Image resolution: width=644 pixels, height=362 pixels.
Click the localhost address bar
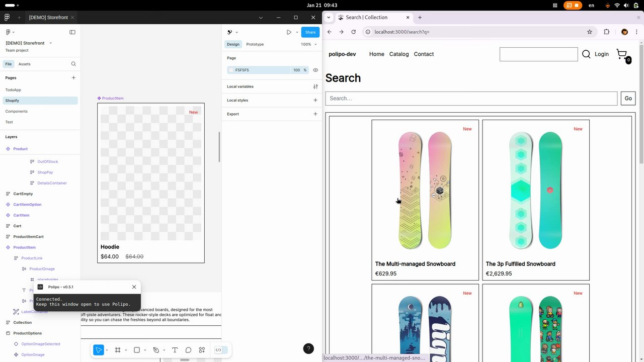point(478,32)
